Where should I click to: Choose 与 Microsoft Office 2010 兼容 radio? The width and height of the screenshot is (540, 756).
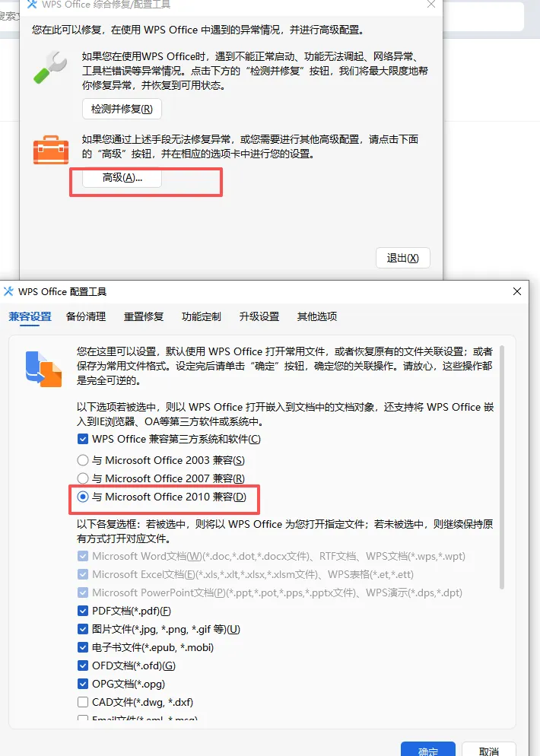(x=83, y=497)
